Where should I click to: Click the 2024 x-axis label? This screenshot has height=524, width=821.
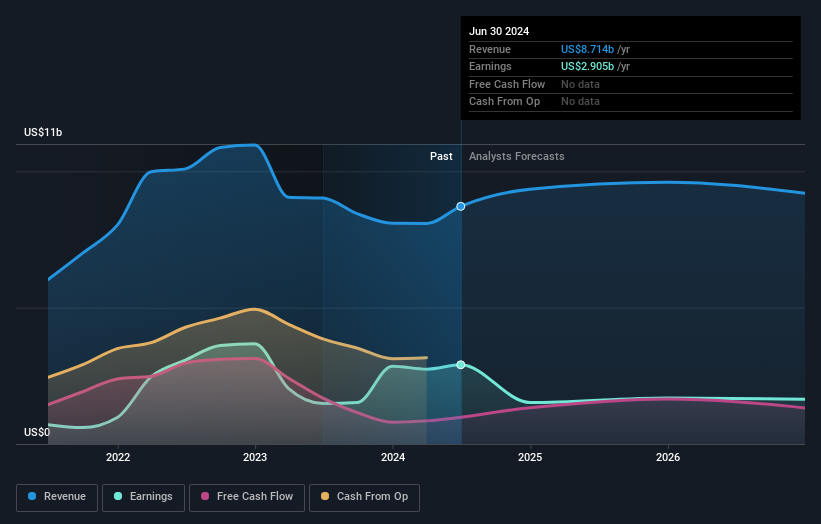[x=393, y=457]
